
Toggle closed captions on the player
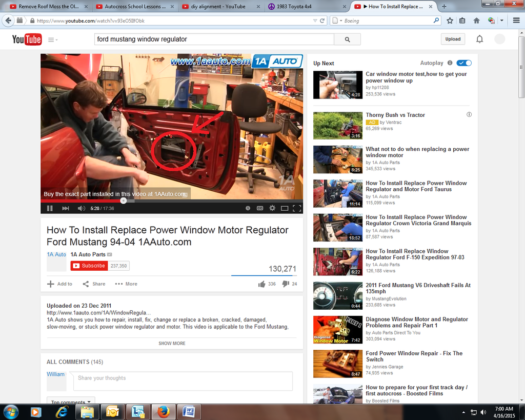click(x=260, y=208)
